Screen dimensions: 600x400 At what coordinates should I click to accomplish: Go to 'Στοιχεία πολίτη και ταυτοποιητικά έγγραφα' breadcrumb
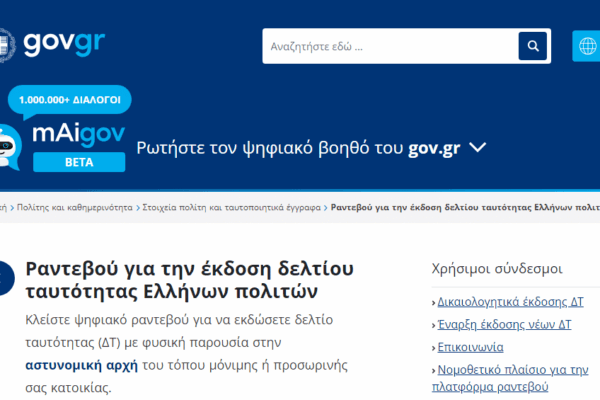[x=231, y=207]
